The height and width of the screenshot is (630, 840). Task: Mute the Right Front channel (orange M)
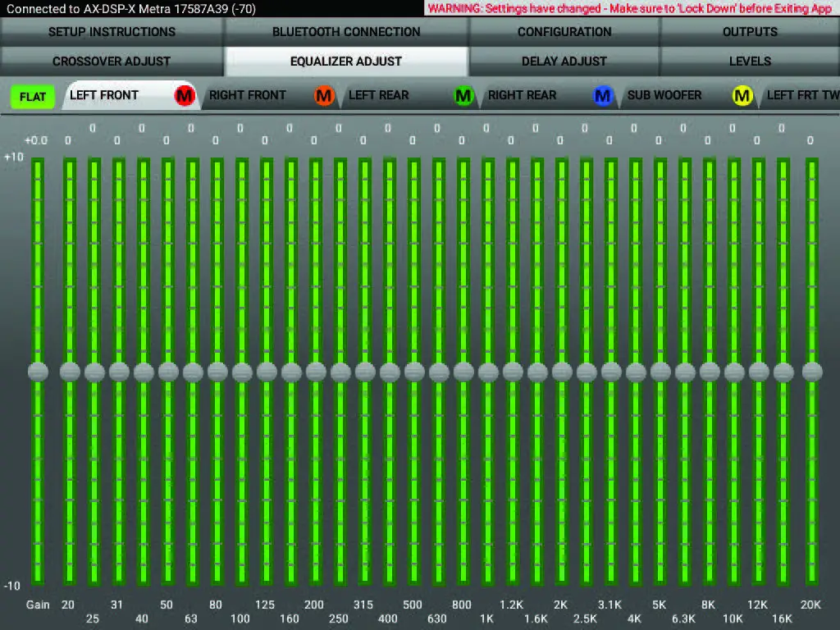click(x=323, y=96)
